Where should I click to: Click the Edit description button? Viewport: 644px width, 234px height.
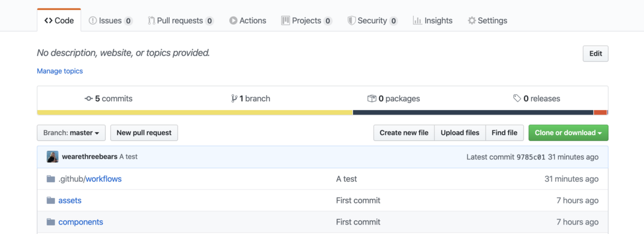click(595, 53)
